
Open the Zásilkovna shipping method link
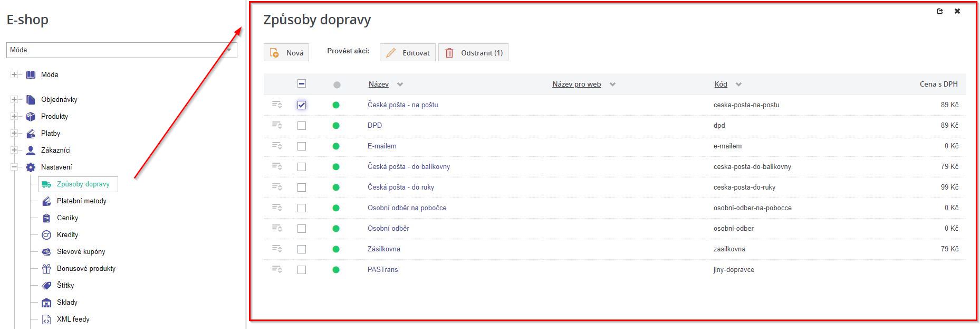(383, 249)
